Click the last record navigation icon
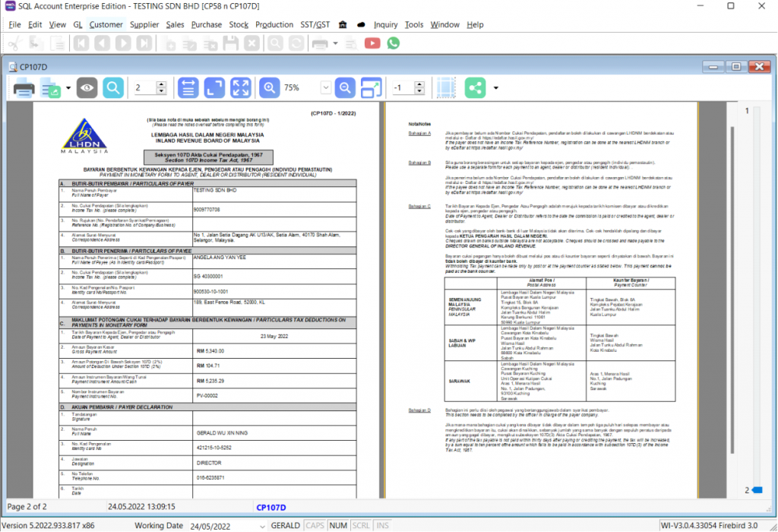 pyautogui.click(x=144, y=43)
